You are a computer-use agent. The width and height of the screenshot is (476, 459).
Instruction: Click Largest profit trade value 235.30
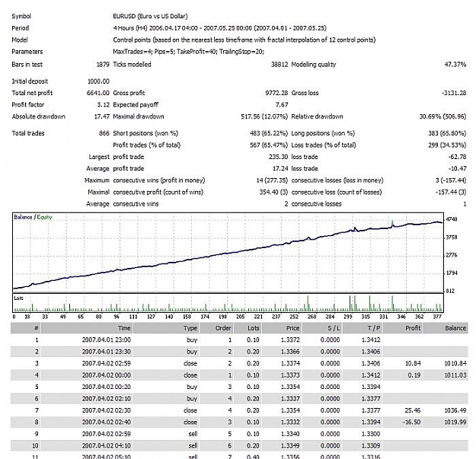click(278, 157)
